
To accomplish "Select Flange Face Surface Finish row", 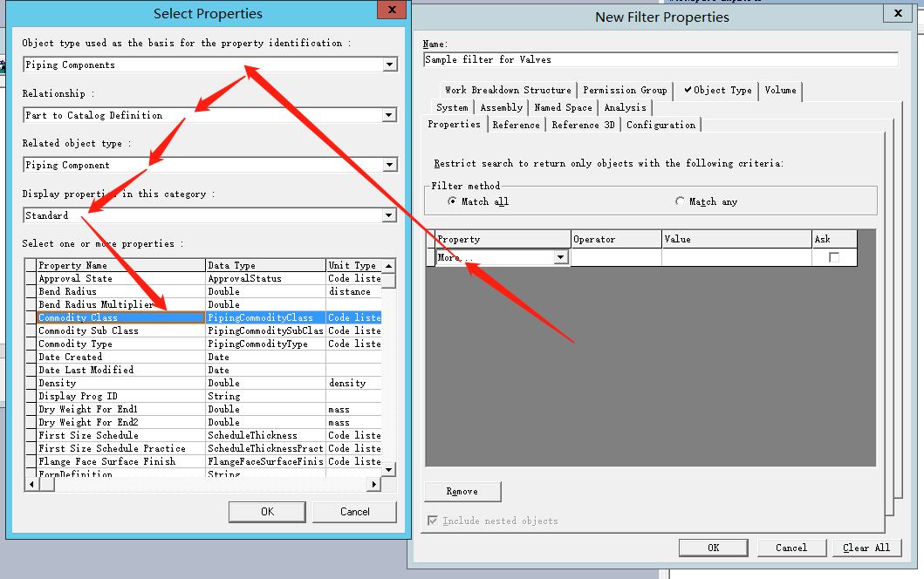I will point(203,462).
